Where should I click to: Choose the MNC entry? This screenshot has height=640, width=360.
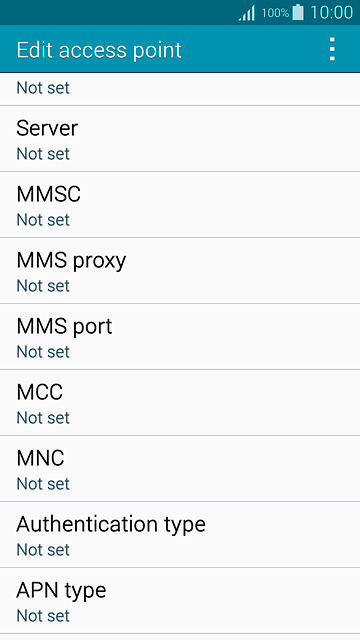[x=180, y=469]
